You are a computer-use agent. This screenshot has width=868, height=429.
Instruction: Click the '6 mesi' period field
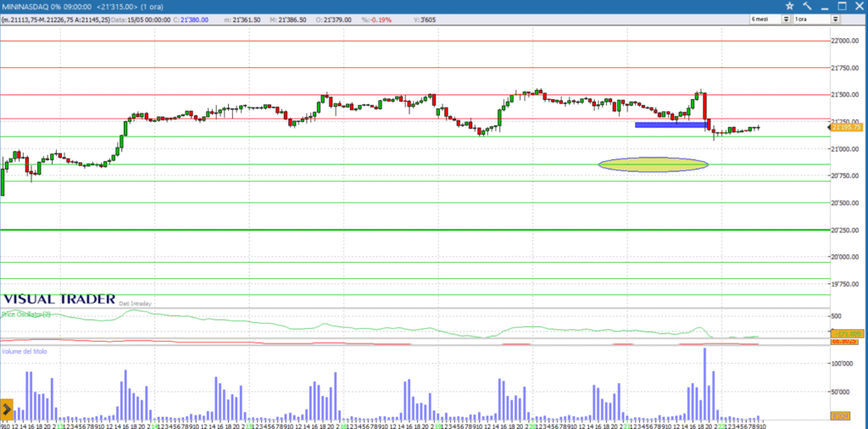pos(765,19)
